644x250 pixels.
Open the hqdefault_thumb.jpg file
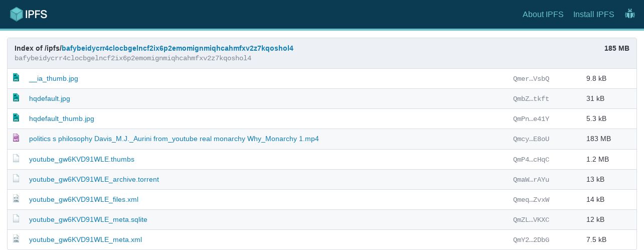[62, 119]
